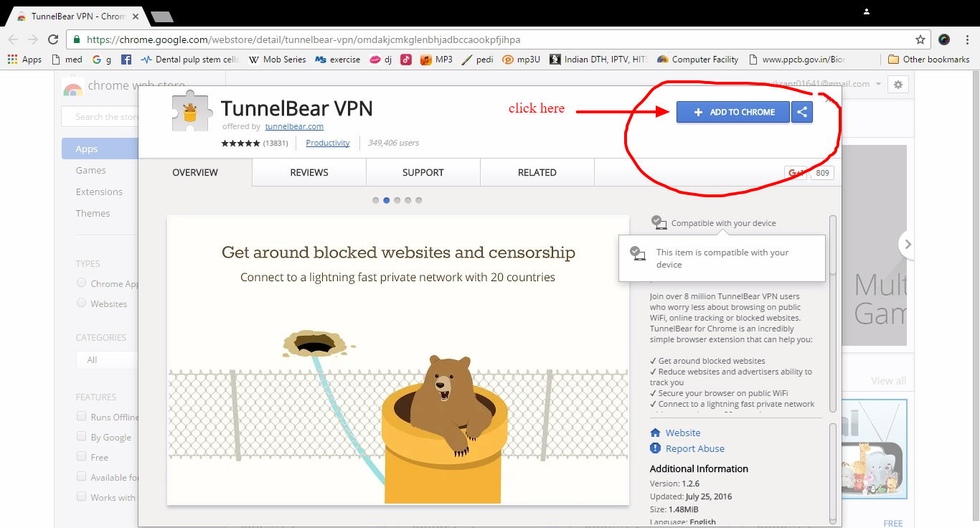The height and width of the screenshot is (528, 980).
Task: Click the address bar URL
Action: pyautogui.click(x=303, y=39)
